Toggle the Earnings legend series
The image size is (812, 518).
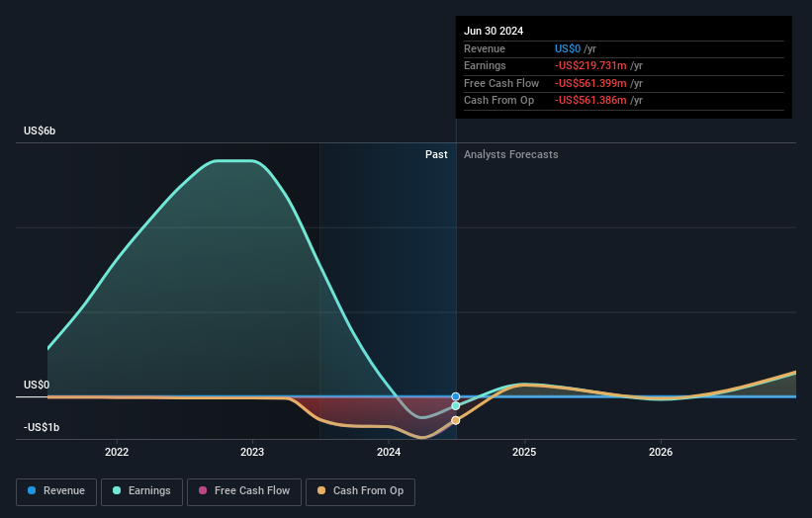tap(141, 491)
